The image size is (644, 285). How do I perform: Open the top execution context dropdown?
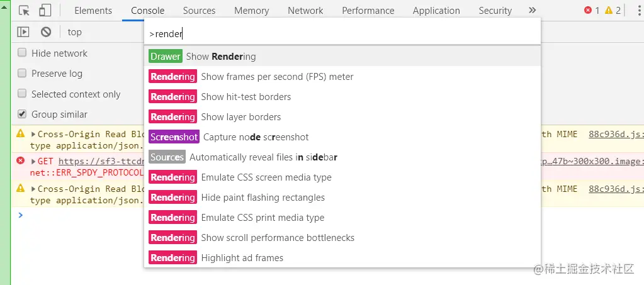(x=75, y=32)
